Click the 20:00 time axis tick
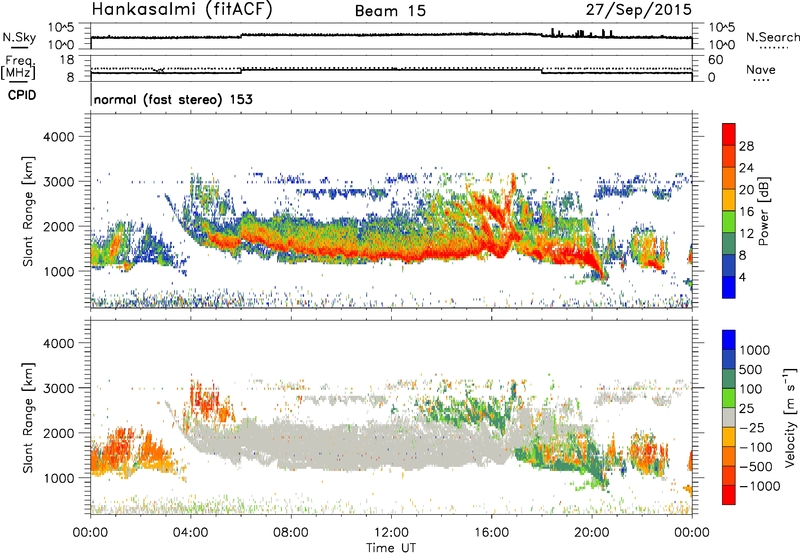The width and height of the screenshot is (800, 554). (x=592, y=533)
